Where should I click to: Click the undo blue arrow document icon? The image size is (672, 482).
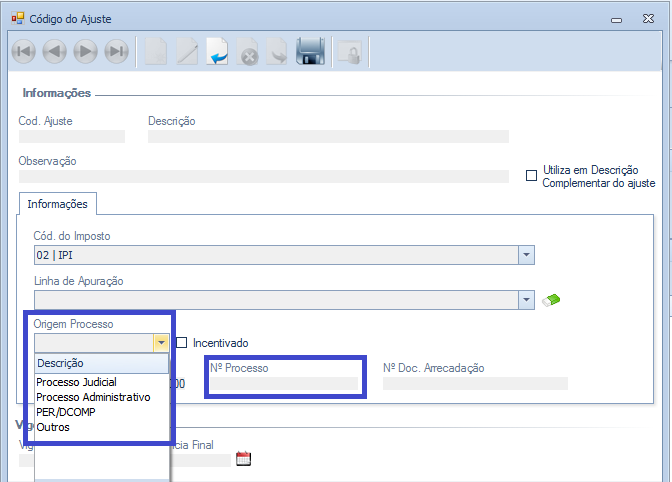[217, 51]
